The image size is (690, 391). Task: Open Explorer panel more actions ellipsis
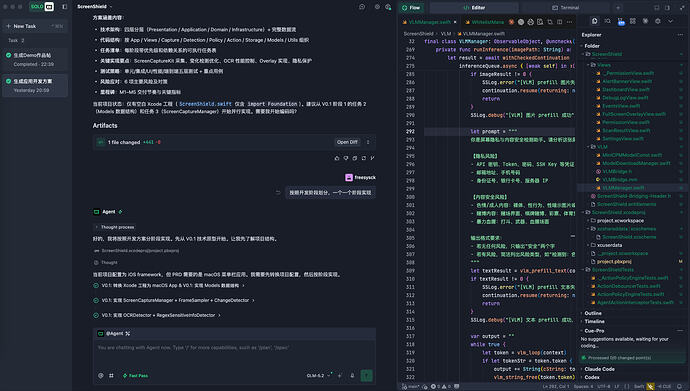pos(680,35)
